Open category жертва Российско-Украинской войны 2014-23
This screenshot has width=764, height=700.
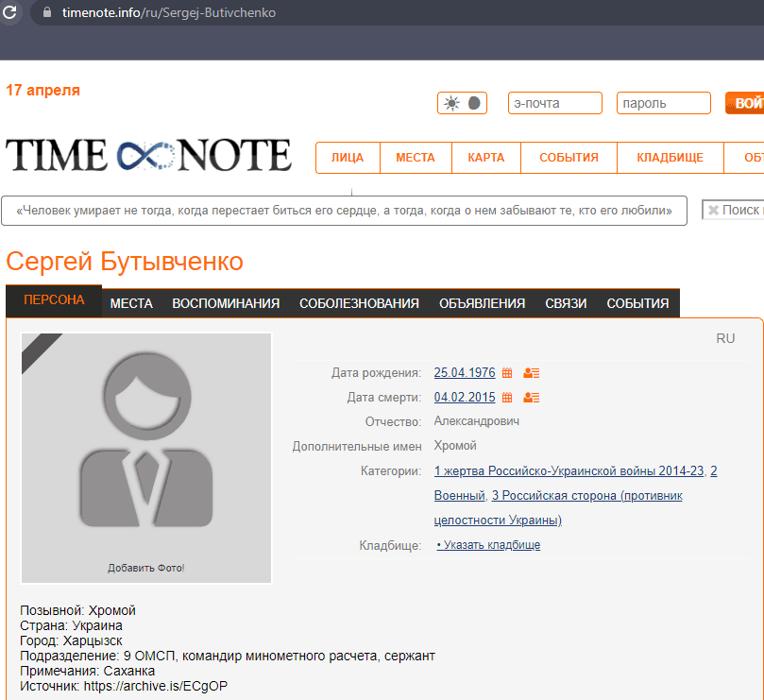(x=569, y=470)
